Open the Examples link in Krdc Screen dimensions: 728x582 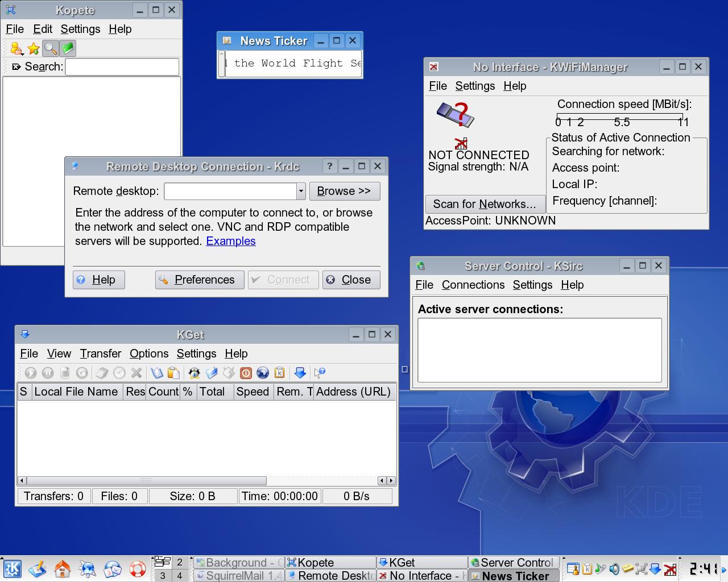[x=231, y=241]
